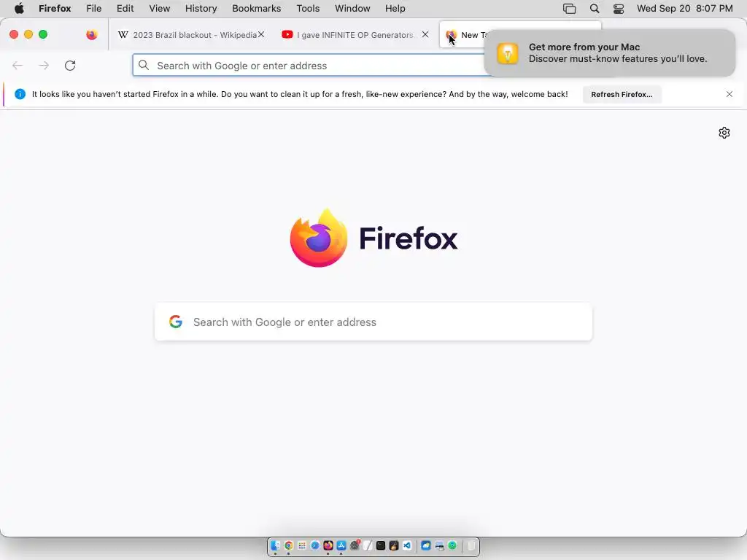Image resolution: width=747 pixels, height=560 pixels.
Task: Open the History menu
Action: [201, 8]
